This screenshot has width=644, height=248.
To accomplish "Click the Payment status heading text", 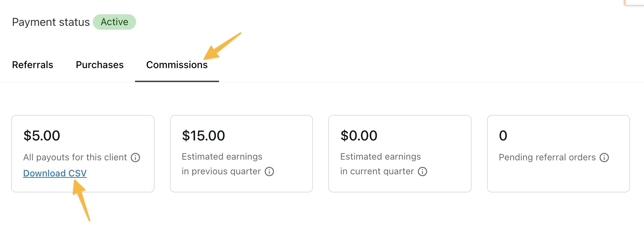I will (51, 22).
